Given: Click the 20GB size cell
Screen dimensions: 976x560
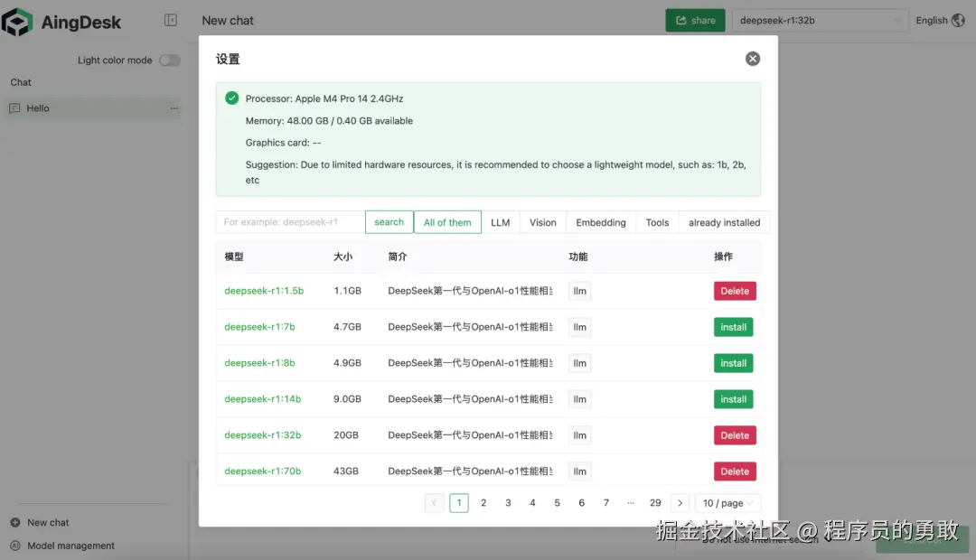Looking at the screenshot, I should point(346,435).
